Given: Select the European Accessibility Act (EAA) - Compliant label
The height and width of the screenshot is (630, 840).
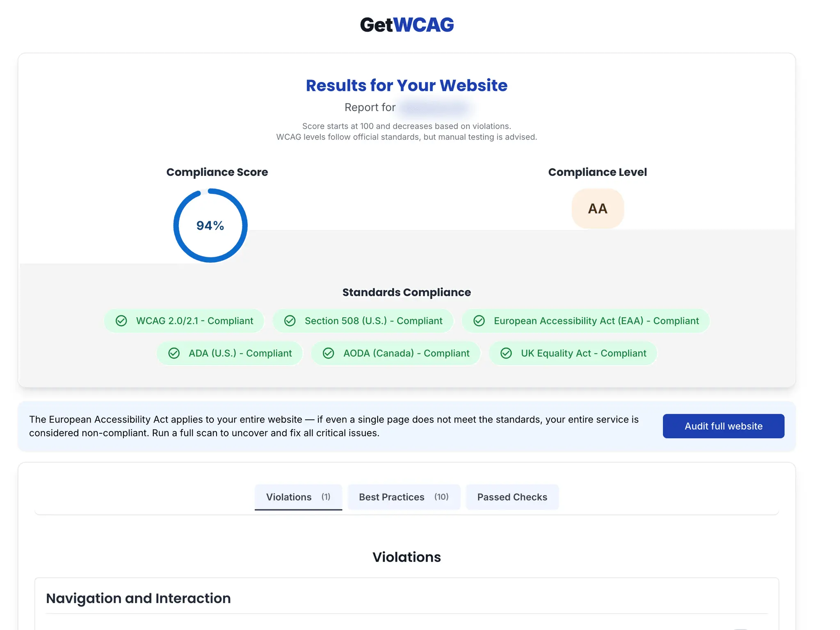Looking at the screenshot, I should 596,321.
